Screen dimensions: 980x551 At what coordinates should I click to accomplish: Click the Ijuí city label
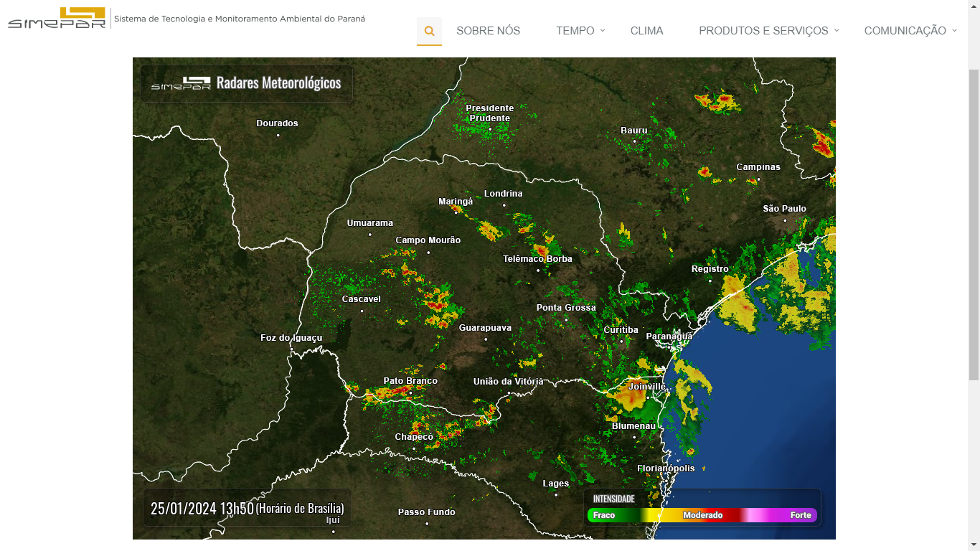point(333,520)
